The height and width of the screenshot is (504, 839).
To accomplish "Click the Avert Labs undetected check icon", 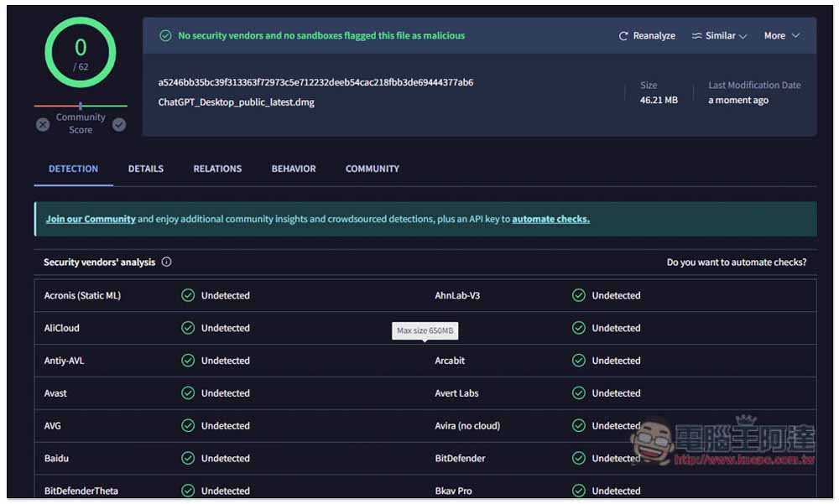I will (578, 393).
